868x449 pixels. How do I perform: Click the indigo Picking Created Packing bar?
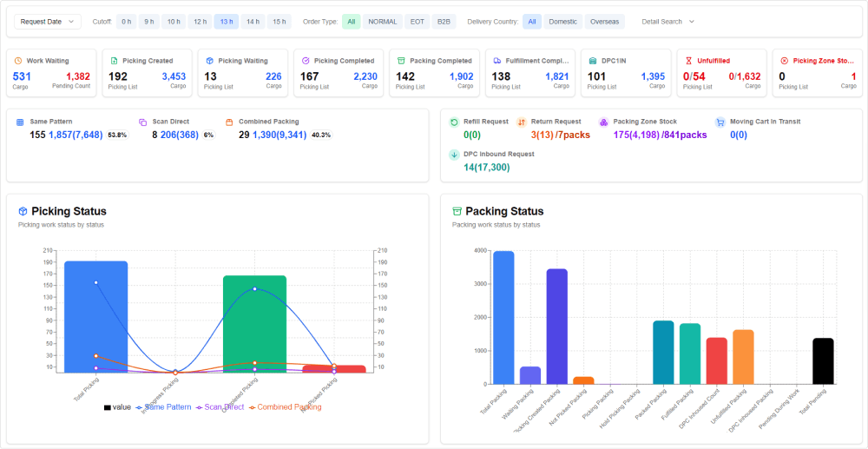click(x=557, y=327)
